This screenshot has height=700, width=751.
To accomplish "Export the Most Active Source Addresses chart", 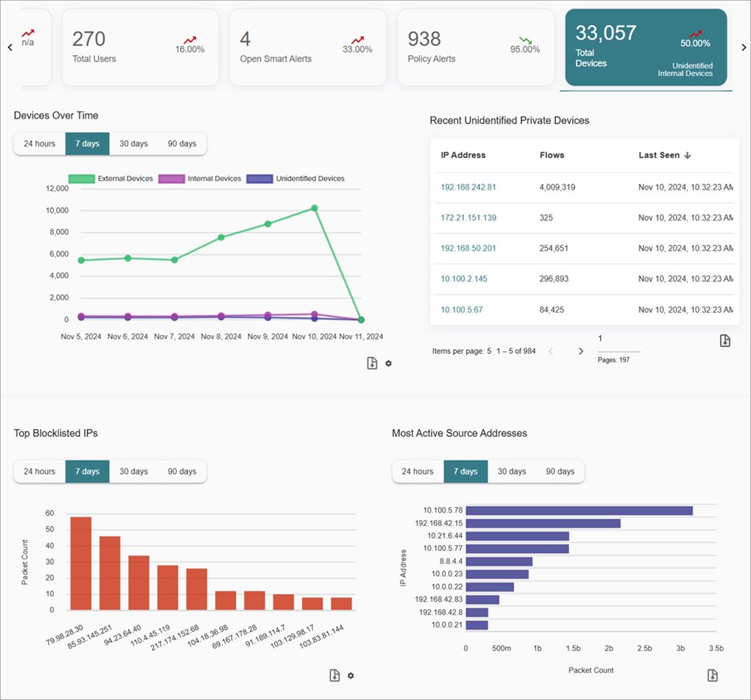I will 713,676.
